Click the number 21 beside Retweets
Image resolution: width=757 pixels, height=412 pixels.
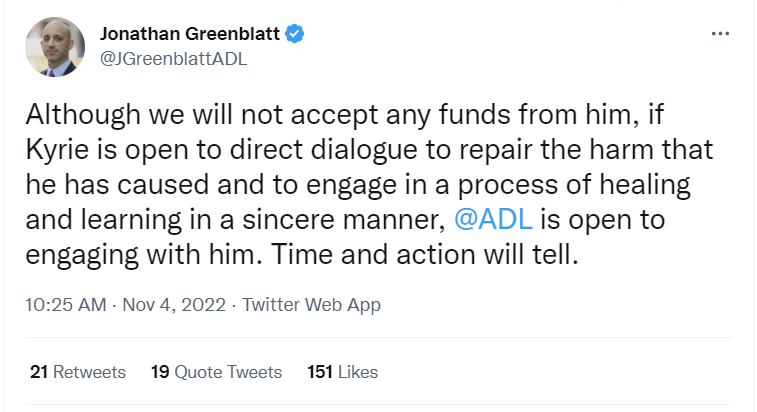39,372
